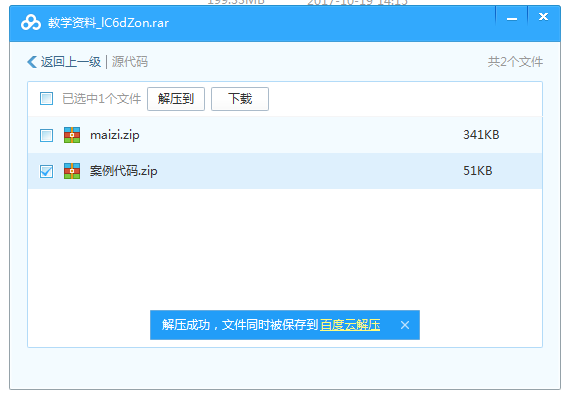Click the Baidu cloud logo in title bar
The image size is (562, 393).
[x=30, y=23]
